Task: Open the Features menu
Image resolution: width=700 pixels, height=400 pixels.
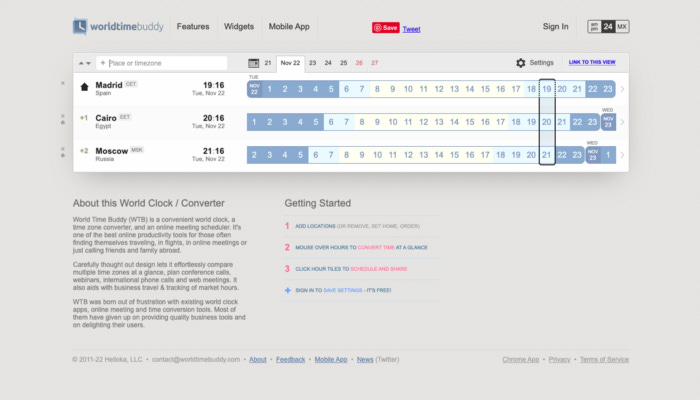Action: (193, 27)
